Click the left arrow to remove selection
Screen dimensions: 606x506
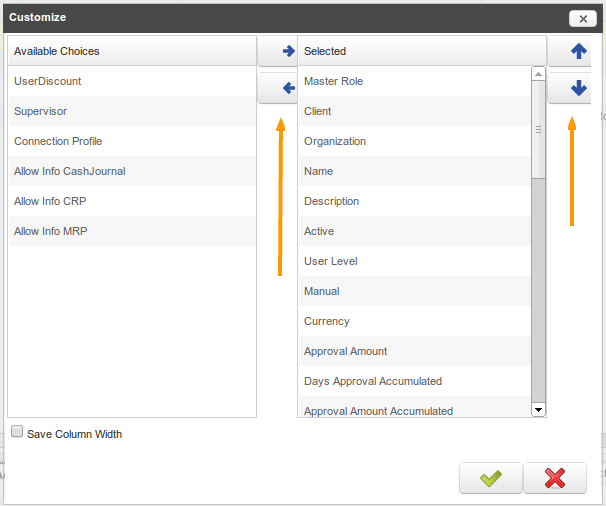point(287,89)
